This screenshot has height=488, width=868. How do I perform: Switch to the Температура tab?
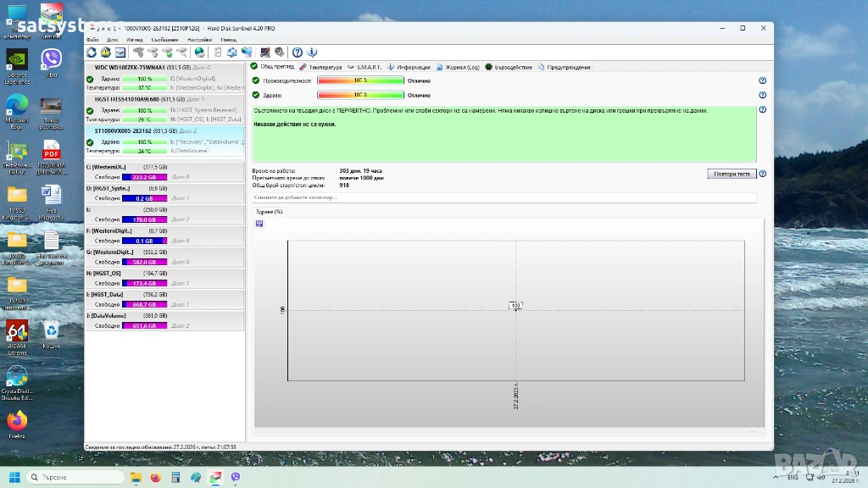point(321,67)
